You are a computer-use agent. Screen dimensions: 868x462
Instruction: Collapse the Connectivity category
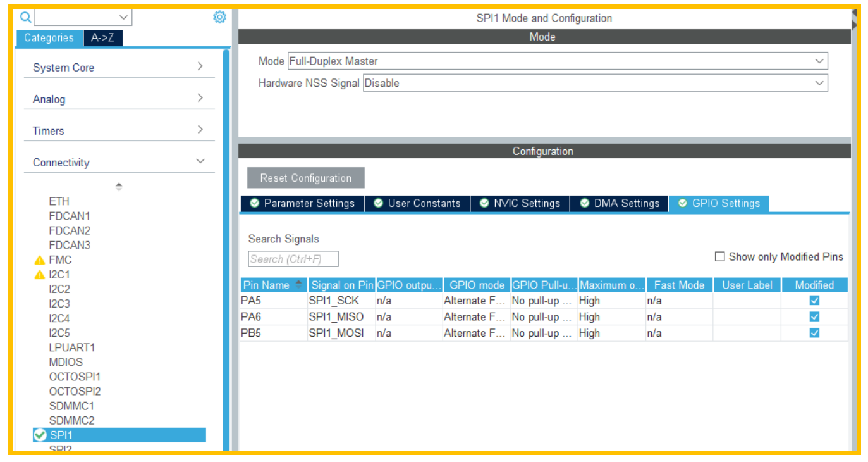click(x=119, y=162)
